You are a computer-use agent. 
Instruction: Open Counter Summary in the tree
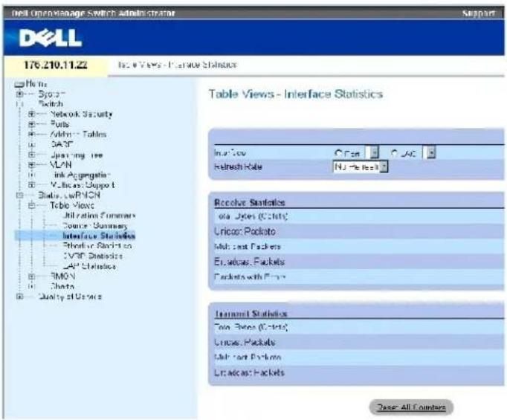pos(95,226)
